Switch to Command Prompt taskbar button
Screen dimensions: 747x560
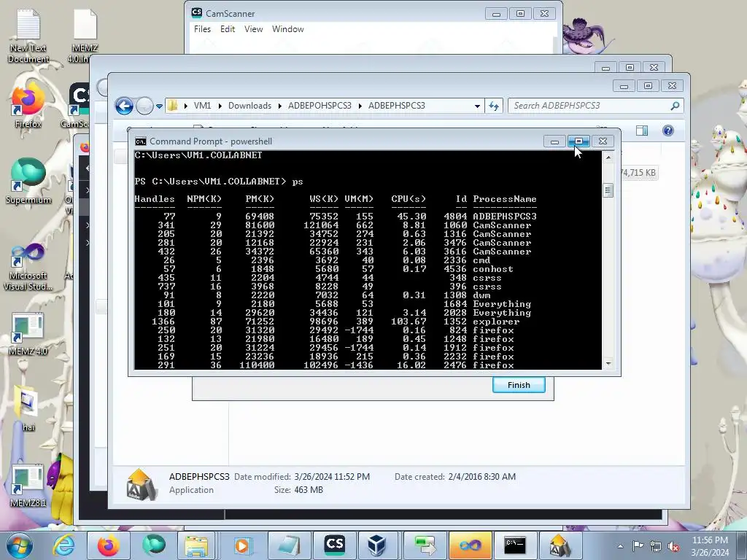[514, 545]
